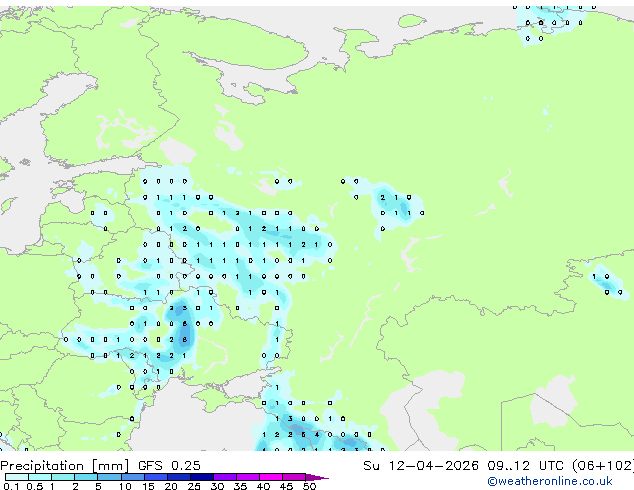
Task: Click the '09..12 UTC' time label
Action: pyautogui.click(x=525, y=466)
